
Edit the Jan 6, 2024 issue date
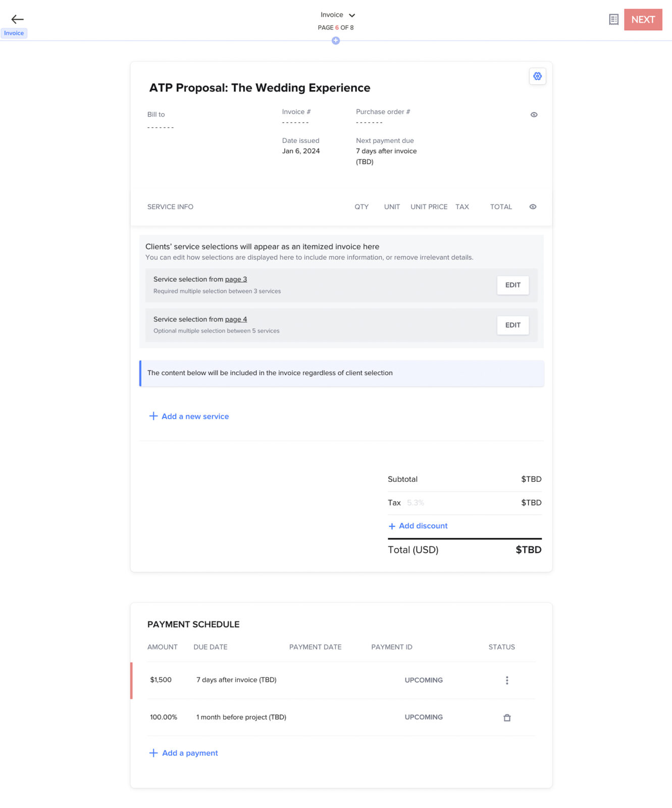coord(301,151)
